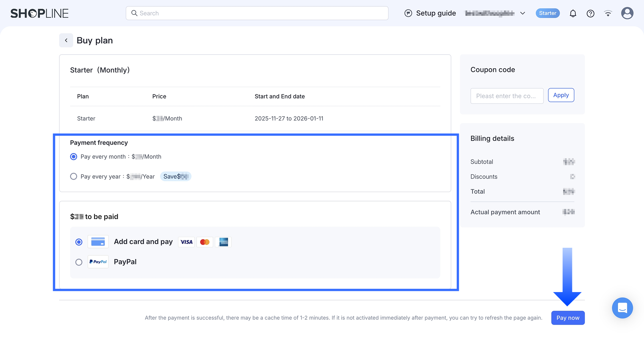Choose PayPal payment method radio
Image resolution: width=644 pixels, height=347 pixels.
(79, 262)
